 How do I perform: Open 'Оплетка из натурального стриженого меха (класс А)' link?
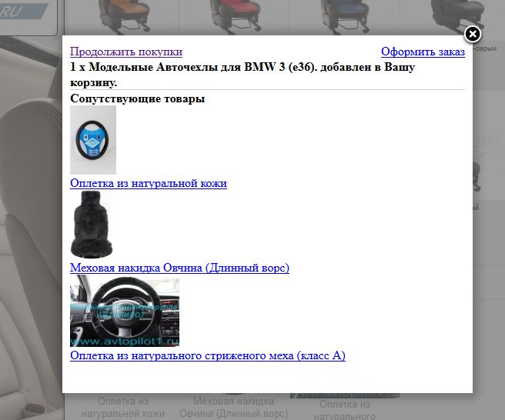point(208,355)
